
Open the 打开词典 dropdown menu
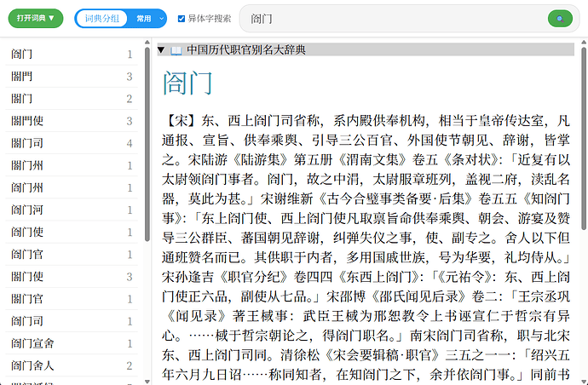pos(36,19)
